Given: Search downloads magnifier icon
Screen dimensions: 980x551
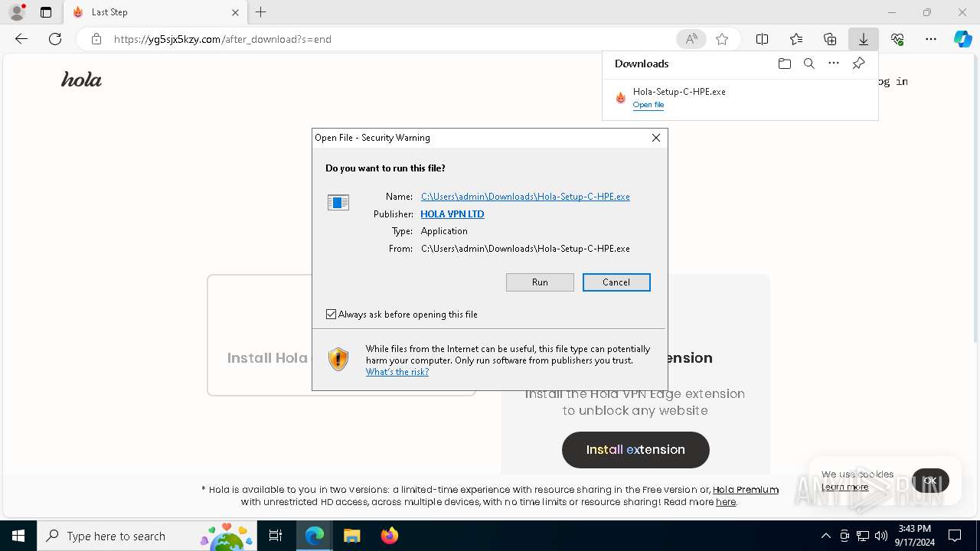Looking at the screenshot, I should tap(809, 64).
